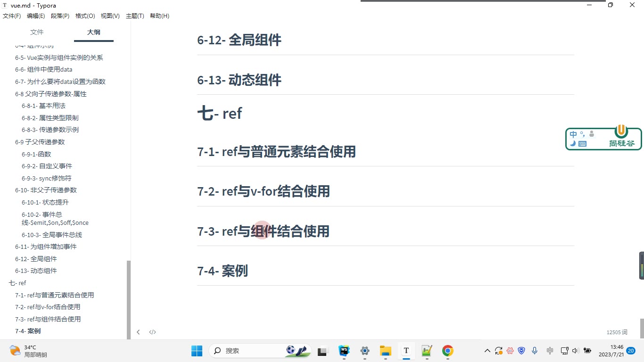Select outline item 6-9-2- 自定义事件
The image size is (644, 362).
[47, 166]
